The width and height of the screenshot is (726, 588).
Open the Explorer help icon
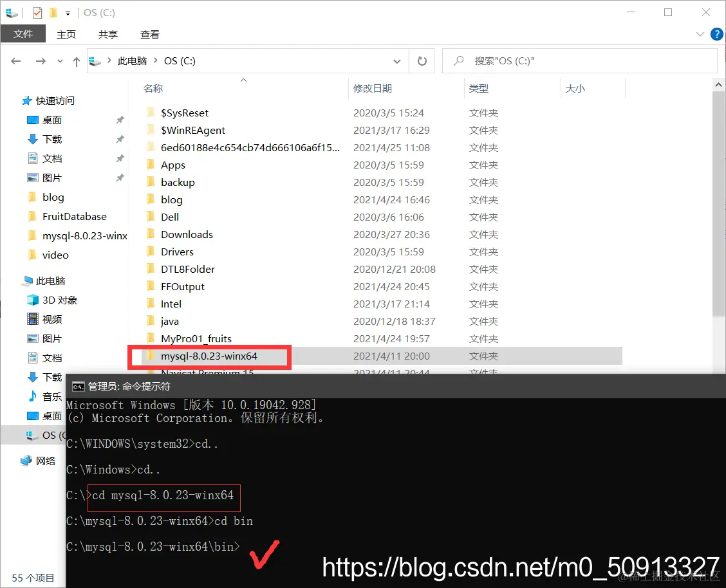click(x=716, y=33)
